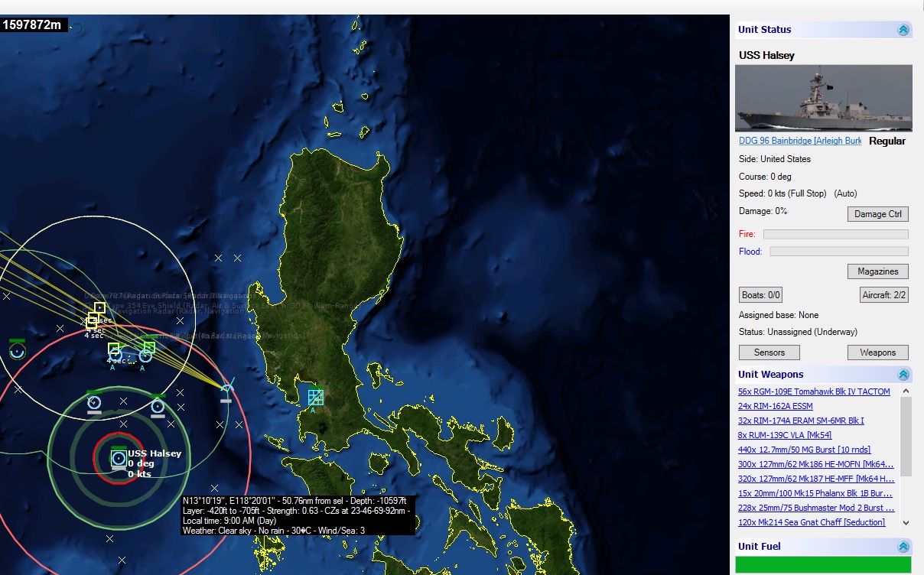Click 'Assigned base: None' text
The height and width of the screenshot is (575, 924).
[x=779, y=315]
